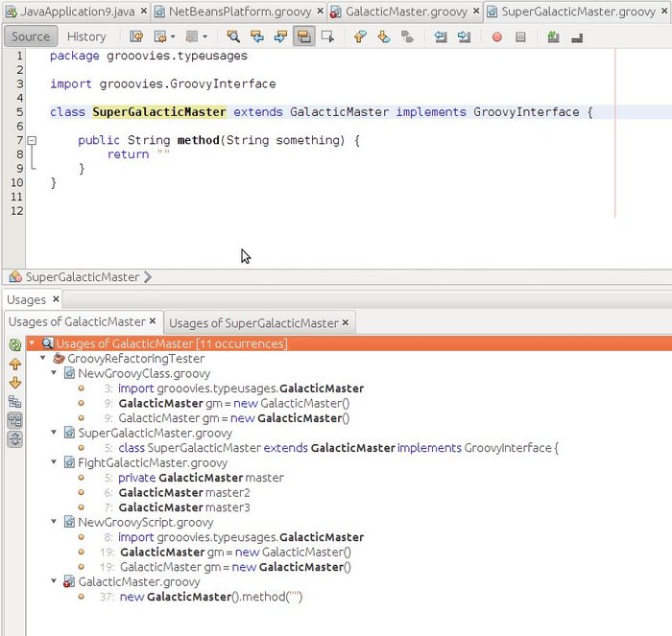Screen dimensions: 672x636
Task: Refresh the usages search results
Action: 14,345
